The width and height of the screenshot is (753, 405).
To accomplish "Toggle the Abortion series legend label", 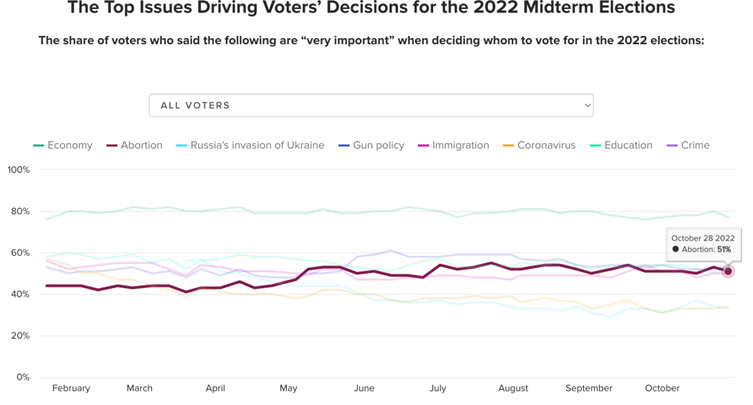I will tap(142, 146).
